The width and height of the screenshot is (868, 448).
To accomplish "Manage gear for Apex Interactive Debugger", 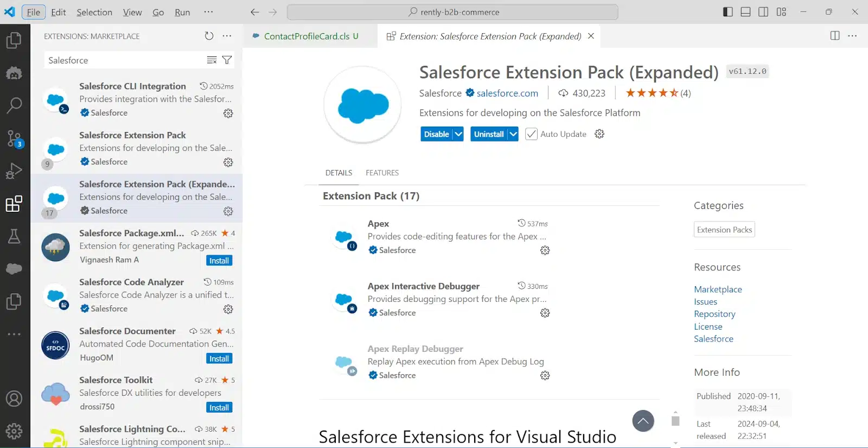I will pyautogui.click(x=545, y=313).
